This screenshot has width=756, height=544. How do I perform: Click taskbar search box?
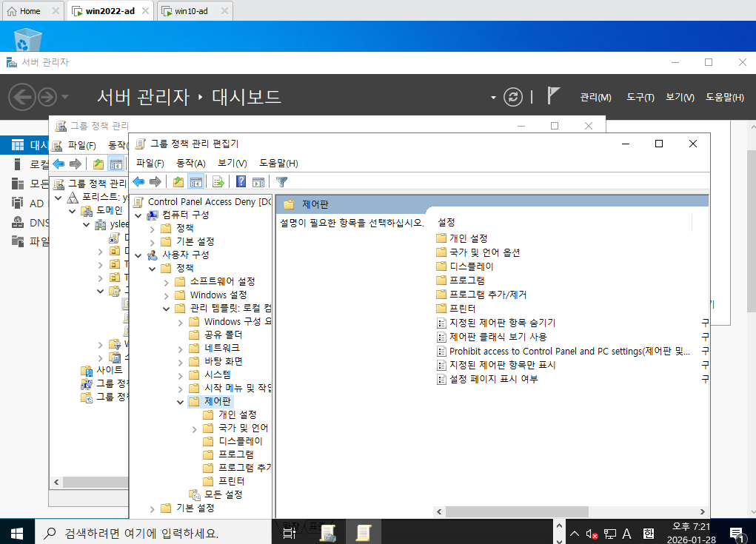pos(153,533)
